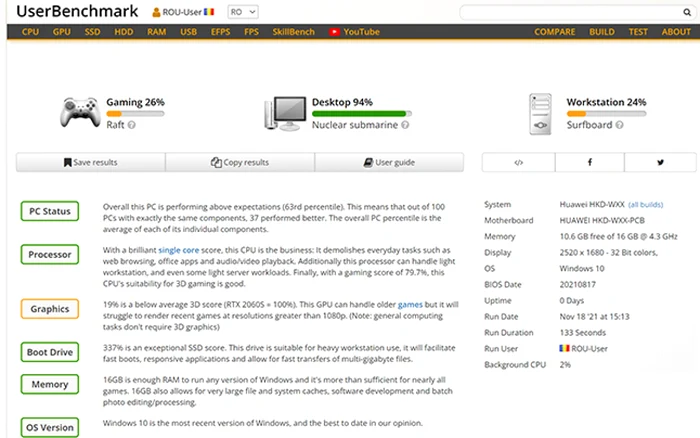The image size is (700, 438).
Task: Go to the BUILD page
Action: click(x=602, y=32)
